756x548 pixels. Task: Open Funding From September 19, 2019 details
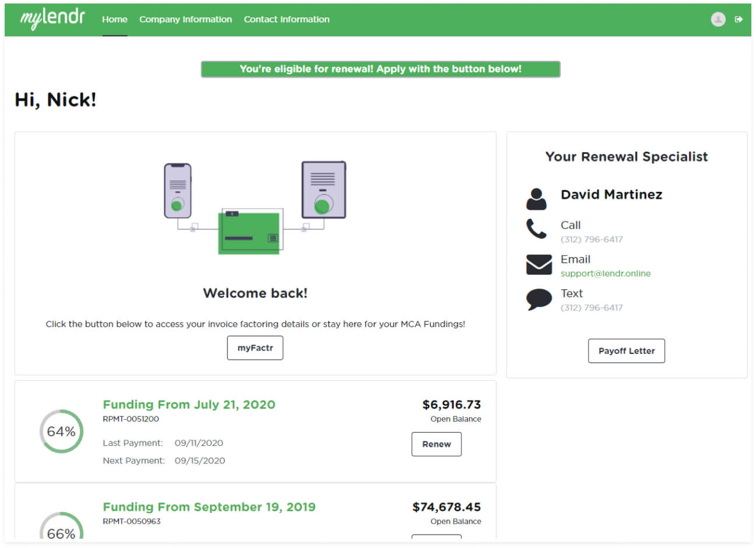pos(209,507)
